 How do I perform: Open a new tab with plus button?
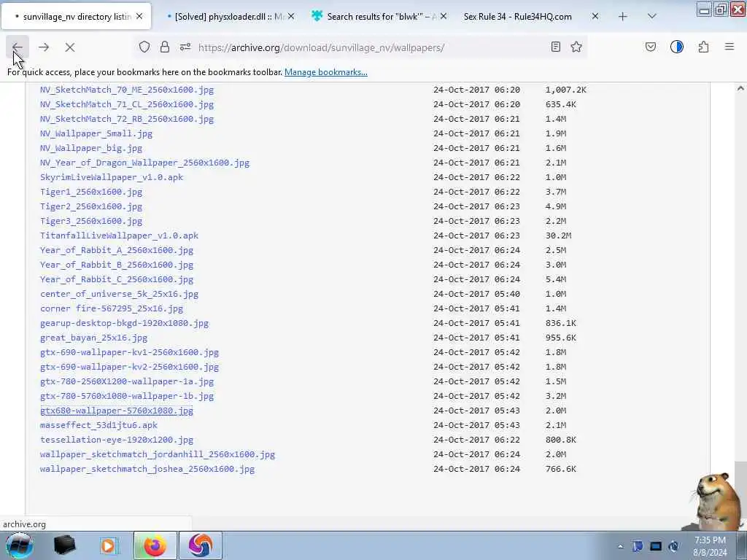tap(623, 17)
